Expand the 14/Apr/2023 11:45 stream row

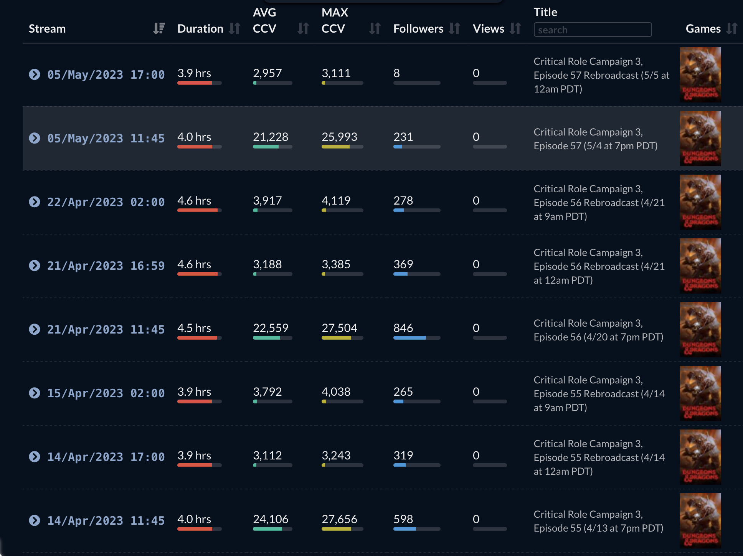tap(35, 520)
